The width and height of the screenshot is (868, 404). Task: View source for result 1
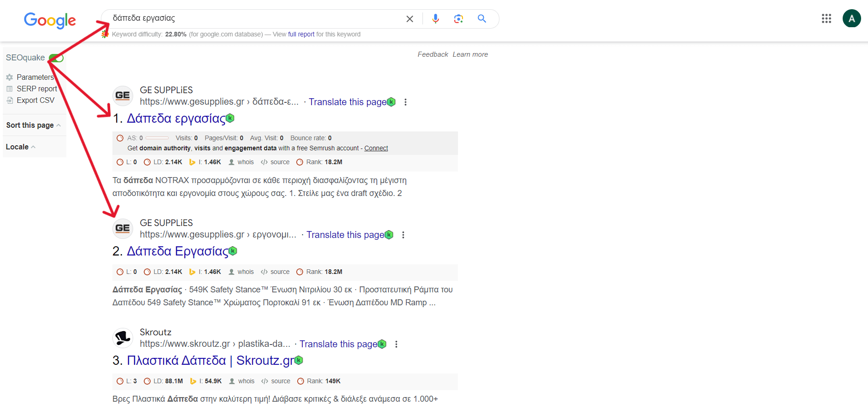(x=275, y=162)
